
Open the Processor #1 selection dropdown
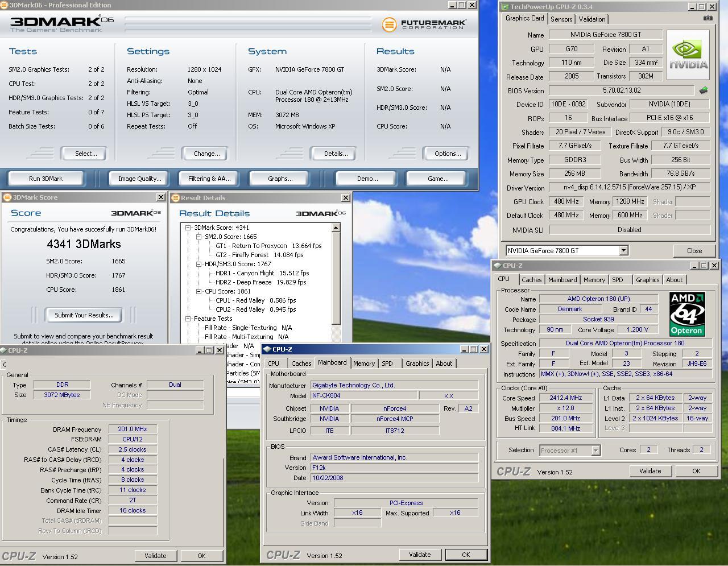595,450
